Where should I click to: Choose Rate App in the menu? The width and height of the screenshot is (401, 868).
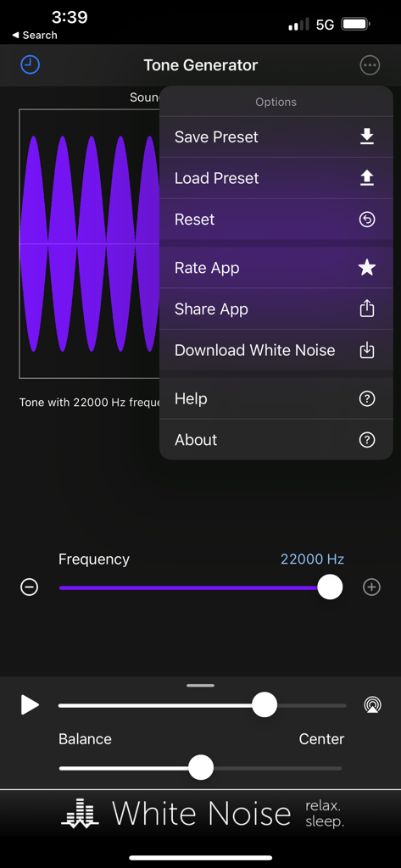[x=276, y=268]
